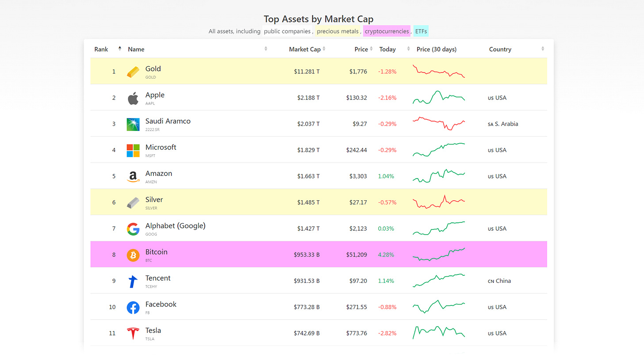Open the Apple asset page
Image resolution: width=644 pixels, height=362 pixels.
[155, 95]
